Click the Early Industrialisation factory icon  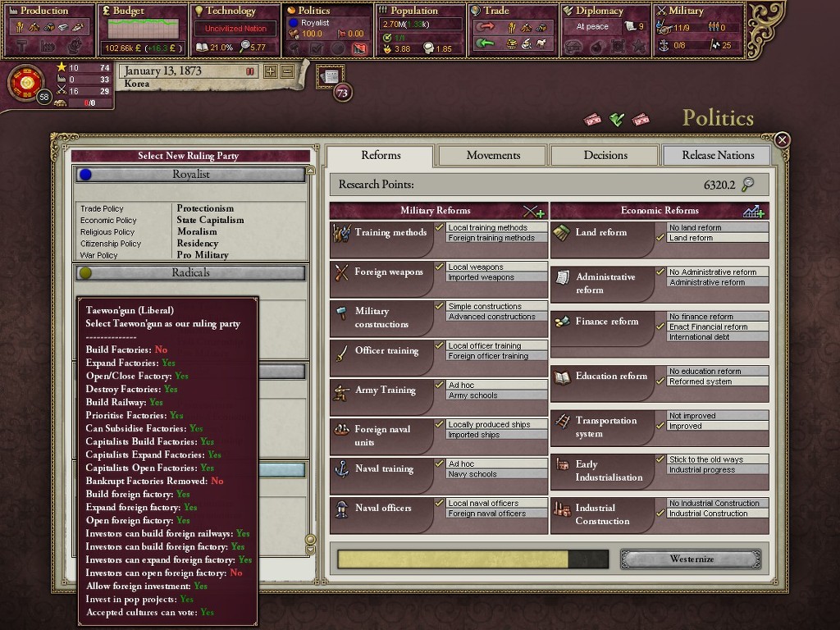562,464
